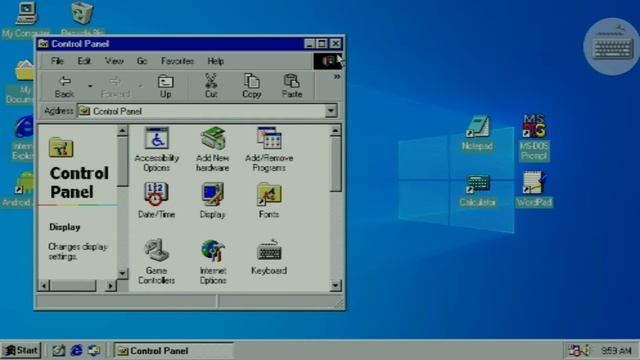Image resolution: width=640 pixels, height=360 pixels.
Task: Open Accessibility Options applet
Action: pos(157,149)
